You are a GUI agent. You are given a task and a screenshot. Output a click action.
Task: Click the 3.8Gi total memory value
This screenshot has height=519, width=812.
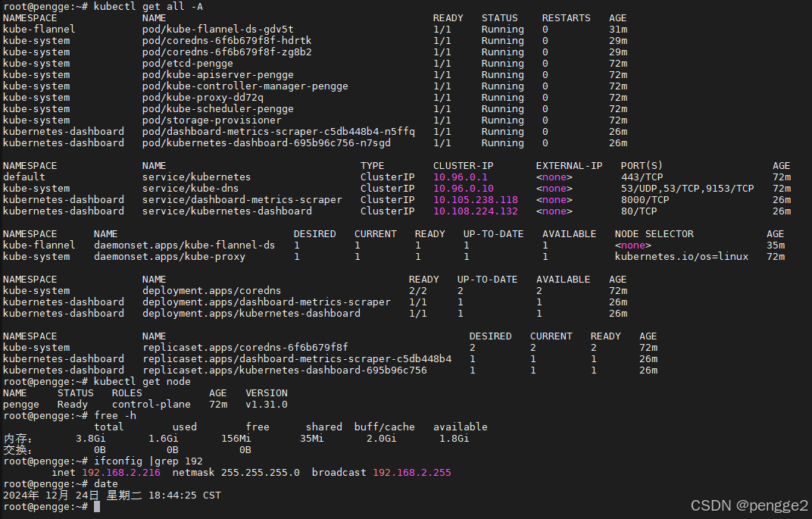91,439
